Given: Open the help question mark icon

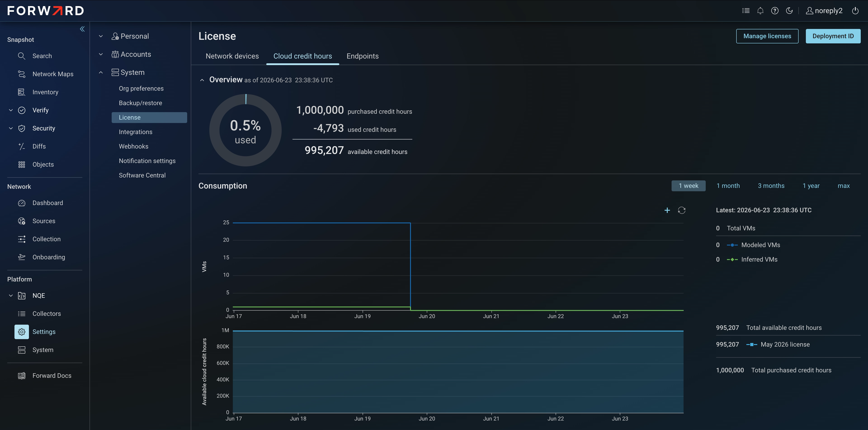Looking at the screenshot, I should [x=775, y=11].
